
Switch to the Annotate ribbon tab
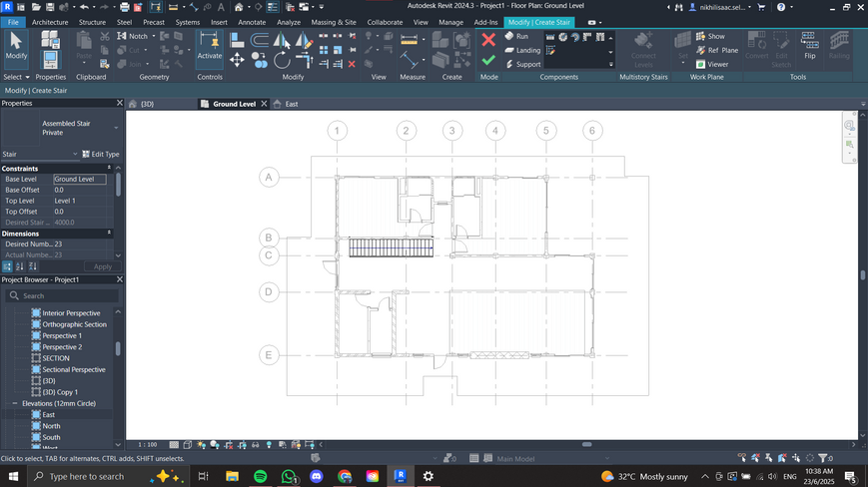[x=252, y=22]
